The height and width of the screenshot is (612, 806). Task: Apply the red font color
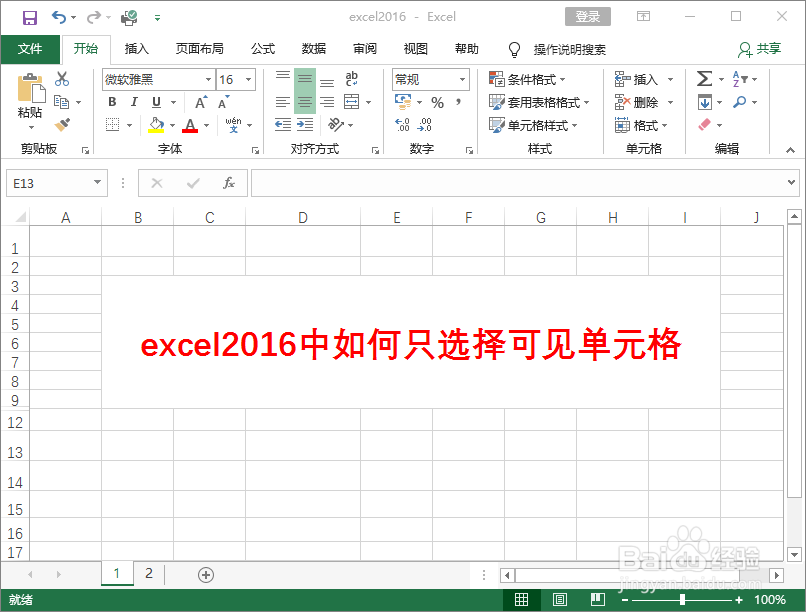190,125
